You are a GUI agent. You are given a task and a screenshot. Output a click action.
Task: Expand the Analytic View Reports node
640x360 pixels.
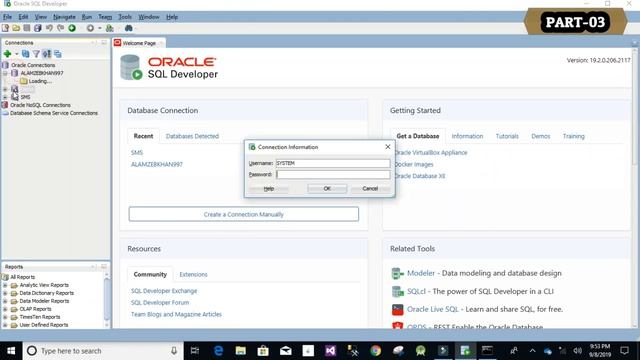pyautogui.click(x=5, y=285)
